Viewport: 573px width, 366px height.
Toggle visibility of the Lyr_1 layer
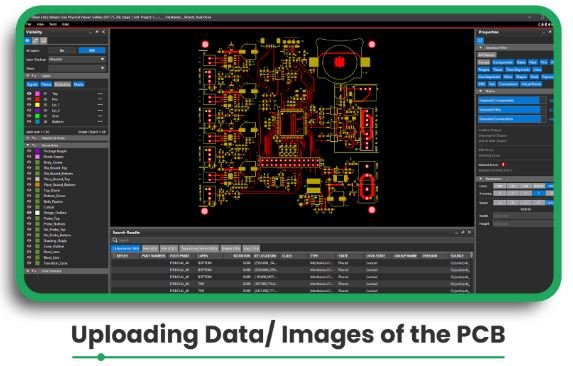[29, 105]
